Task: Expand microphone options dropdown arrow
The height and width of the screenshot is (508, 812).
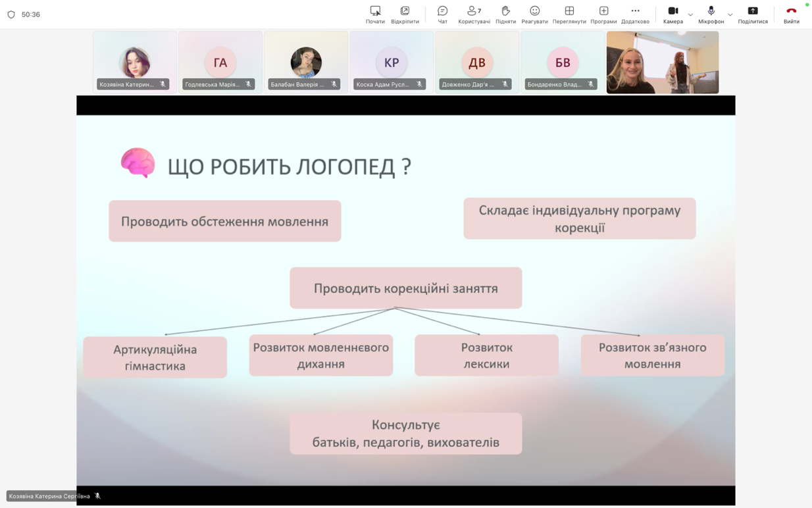Action: (x=730, y=14)
